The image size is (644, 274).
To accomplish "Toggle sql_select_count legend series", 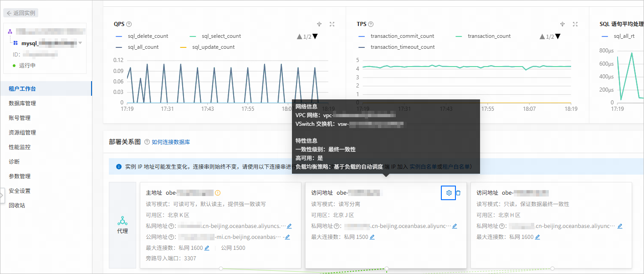I will click(x=215, y=36).
